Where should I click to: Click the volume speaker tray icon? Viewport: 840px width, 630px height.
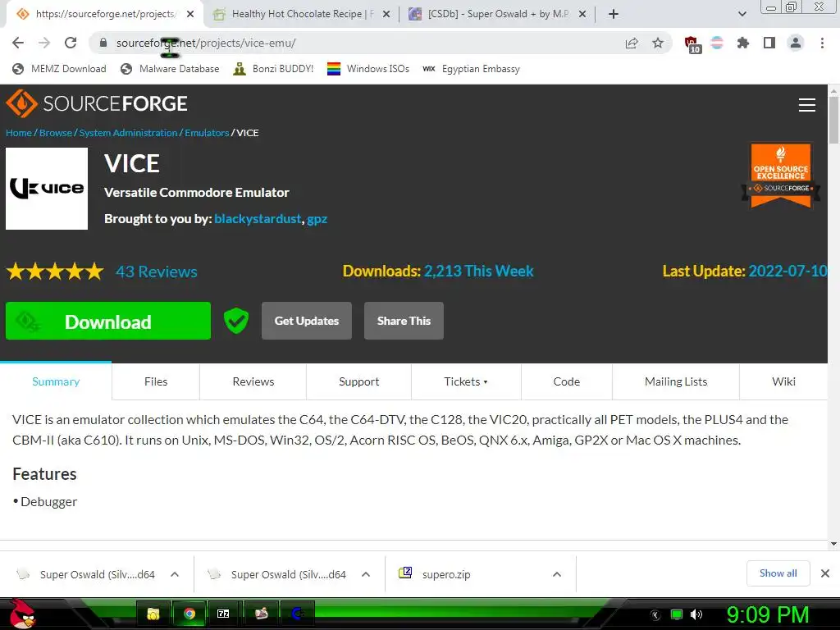pyautogui.click(x=696, y=614)
